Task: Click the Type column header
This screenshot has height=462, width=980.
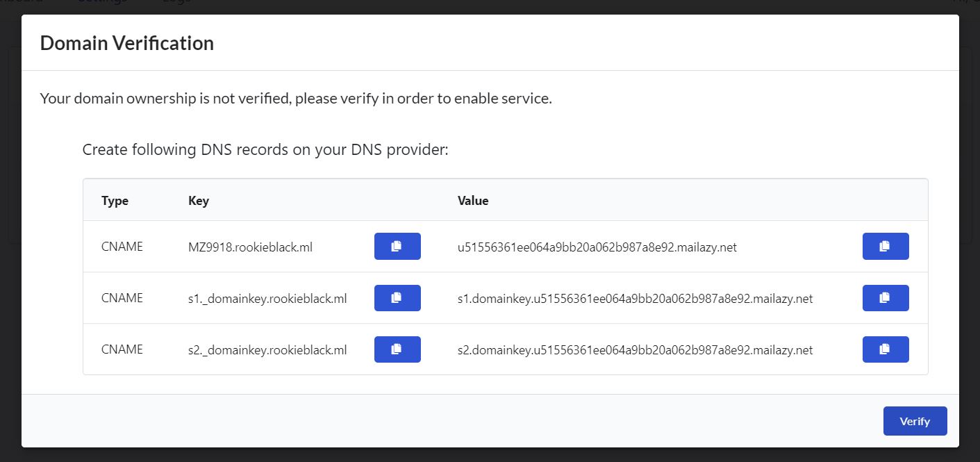Action: tap(115, 201)
